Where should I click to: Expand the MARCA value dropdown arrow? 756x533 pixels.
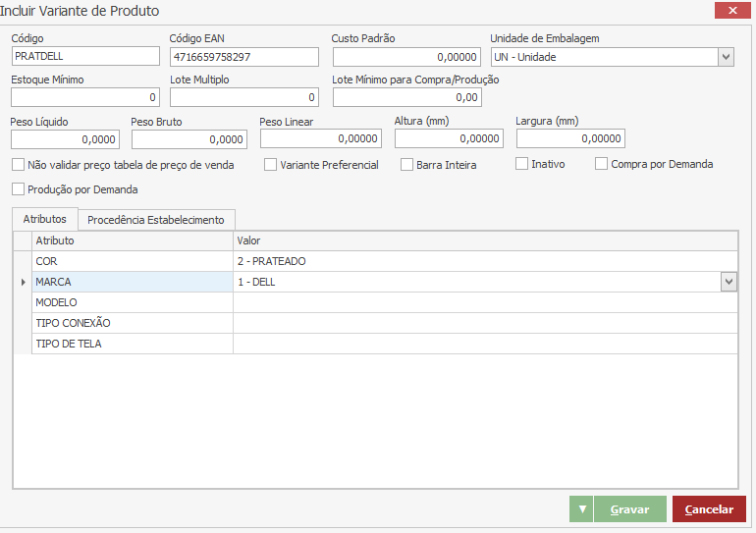click(729, 283)
